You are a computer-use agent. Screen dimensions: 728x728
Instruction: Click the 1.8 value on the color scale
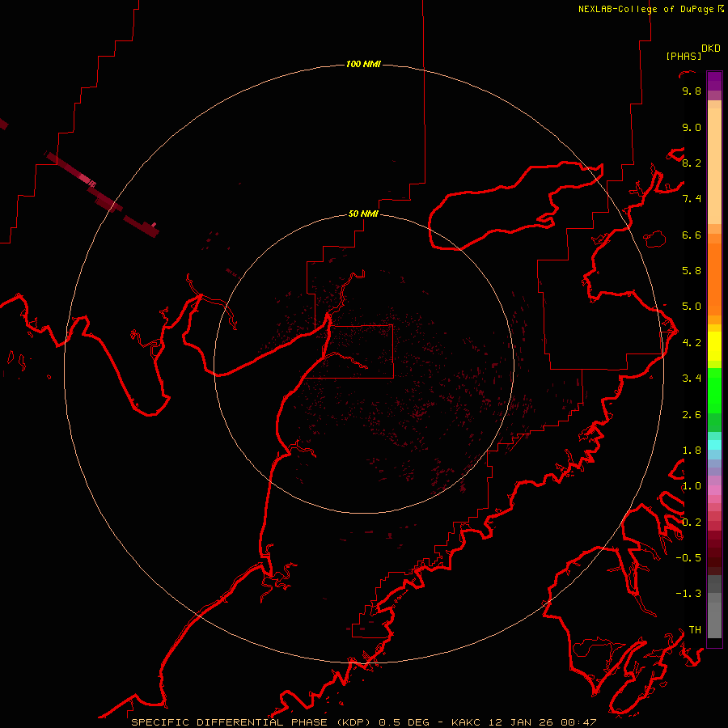coord(692,451)
